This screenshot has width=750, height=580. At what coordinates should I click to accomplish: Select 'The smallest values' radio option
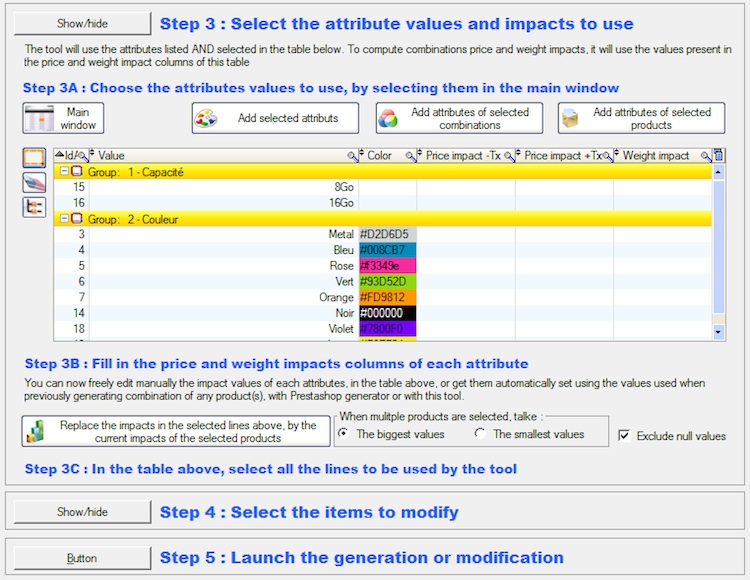[480, 434]
